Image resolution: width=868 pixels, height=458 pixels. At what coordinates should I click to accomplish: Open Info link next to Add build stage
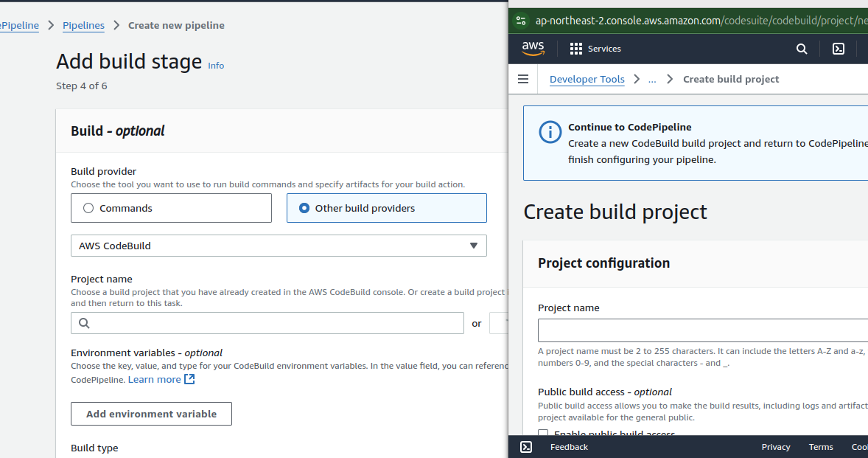click(x=216, y=66)
